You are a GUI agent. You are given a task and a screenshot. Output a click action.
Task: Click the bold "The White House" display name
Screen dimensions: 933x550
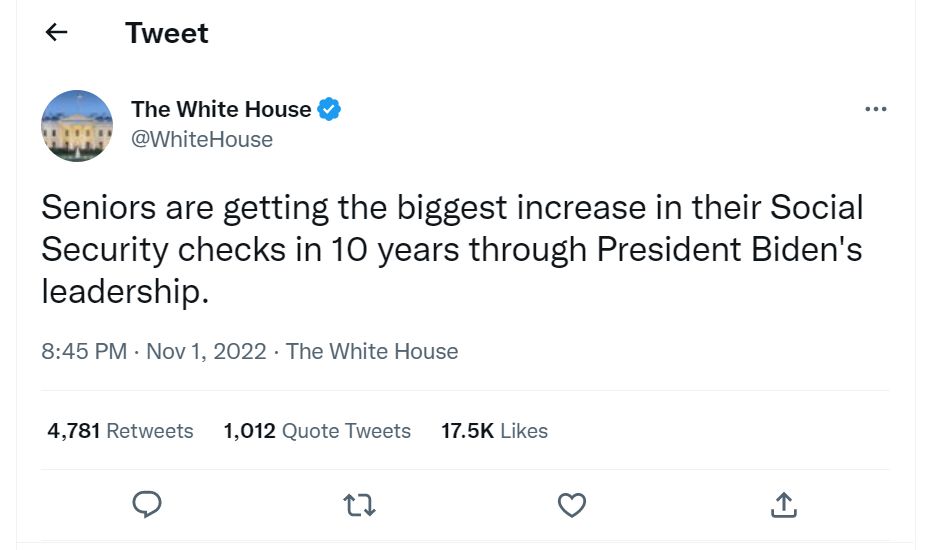point(221,109)
